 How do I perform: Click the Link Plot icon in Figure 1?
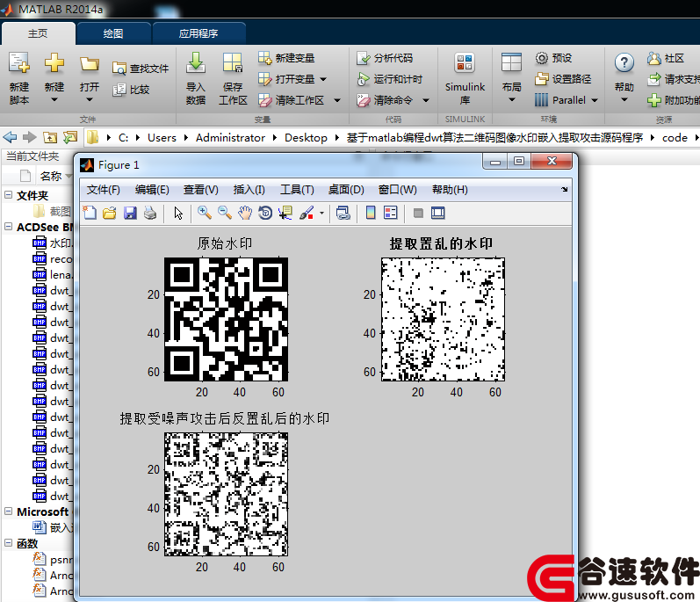click(343, 213)
